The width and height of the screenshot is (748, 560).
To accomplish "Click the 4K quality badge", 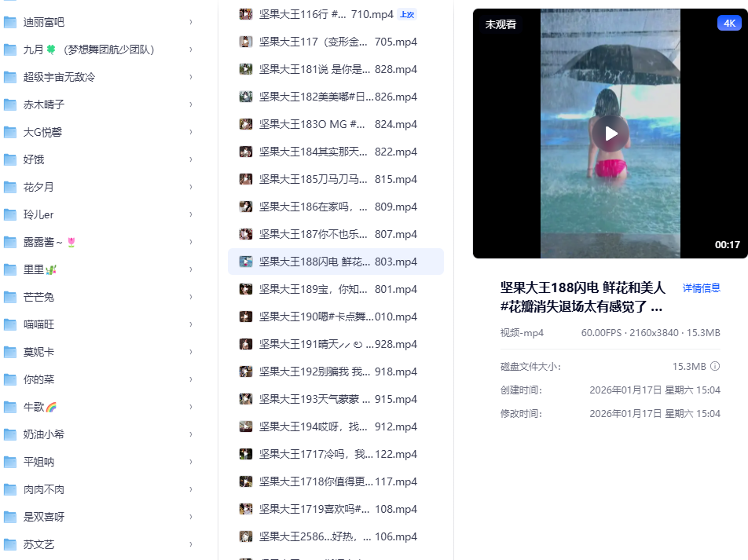I will coord(729,23).
